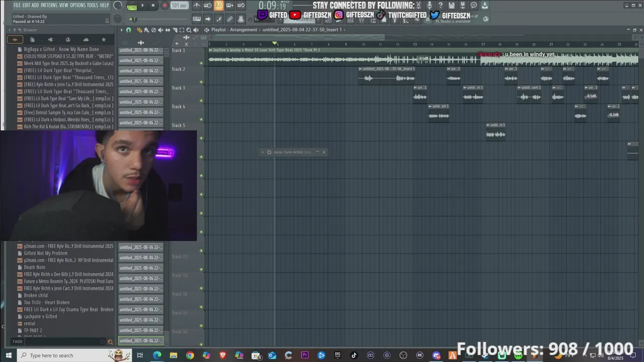Select 'Death Note' in browser list
This screenshot has height=362, width=644.
tap(35, 267)
